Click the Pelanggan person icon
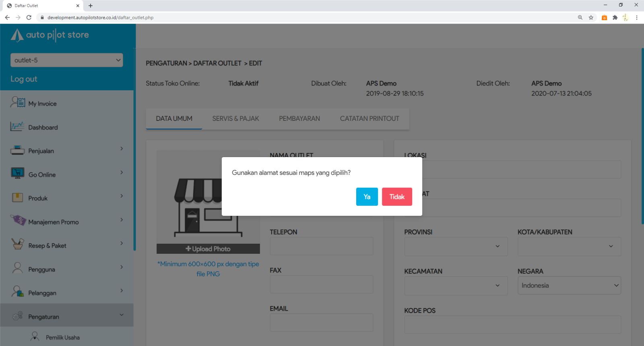Viewport: 644px width, 346px height. [17, 292]
